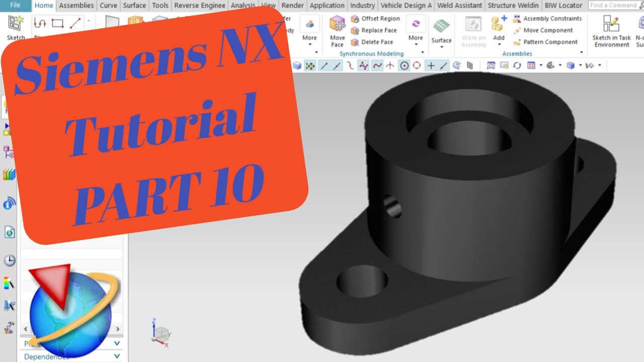Open the Move Face command
This screenshot has width=644, height=362.
(x=337, y=31)
